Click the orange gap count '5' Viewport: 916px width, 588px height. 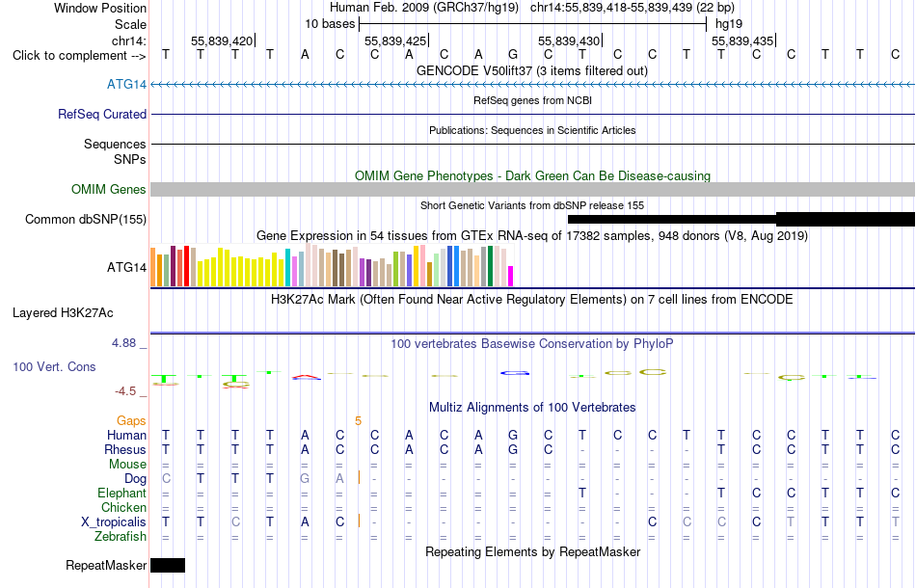[358, 421]
